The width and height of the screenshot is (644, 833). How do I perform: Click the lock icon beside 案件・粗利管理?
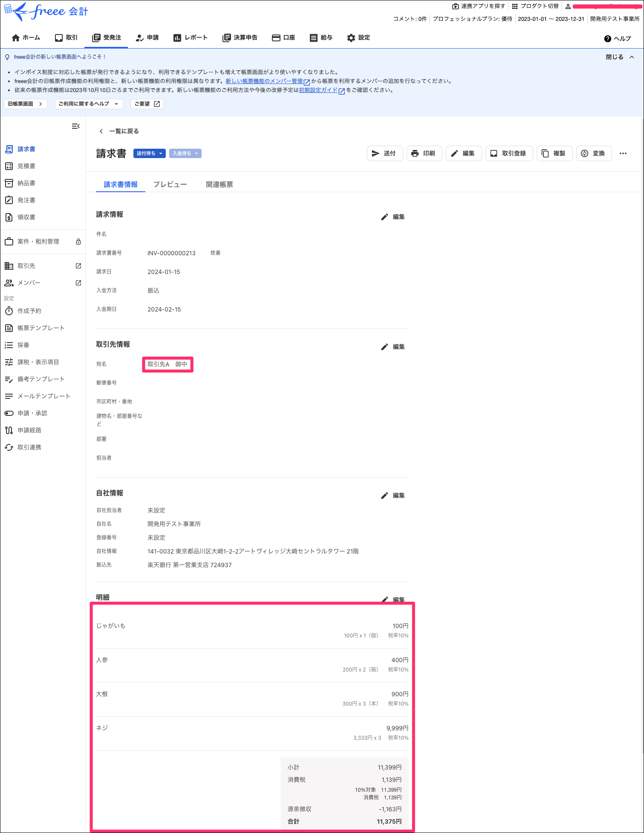78,242
